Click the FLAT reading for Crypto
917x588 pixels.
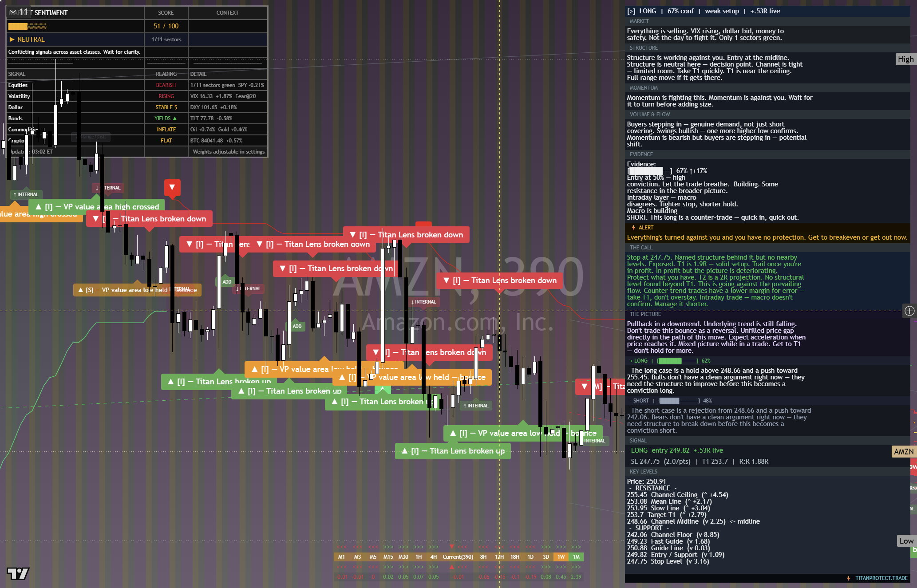click(166, 141)
